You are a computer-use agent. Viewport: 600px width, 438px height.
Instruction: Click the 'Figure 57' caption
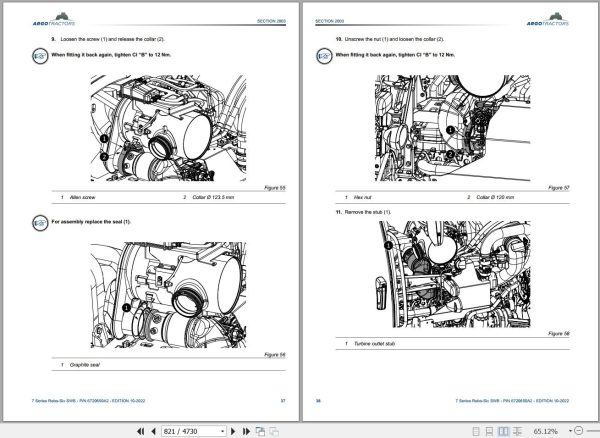[559, 188]
